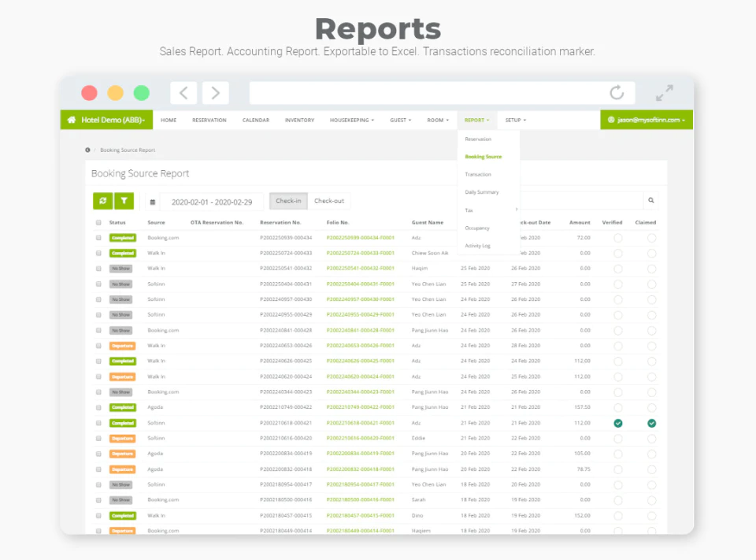This screenshot has height=560, width=756.
Task: Check the row checkbox for first Booking.com entry
Action: (x=99, y=238)
